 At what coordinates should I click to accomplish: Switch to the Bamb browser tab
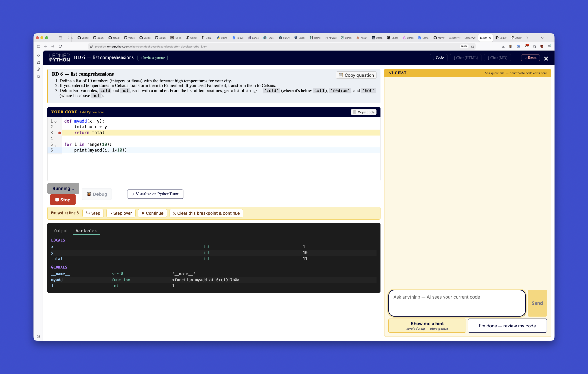[x=346, y=38]
